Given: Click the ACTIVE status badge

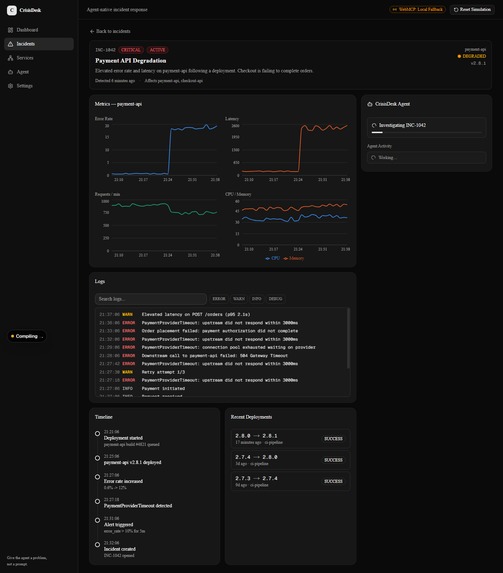Looking at the screenshot, I should pyautogui.click(x=158, y=50).
